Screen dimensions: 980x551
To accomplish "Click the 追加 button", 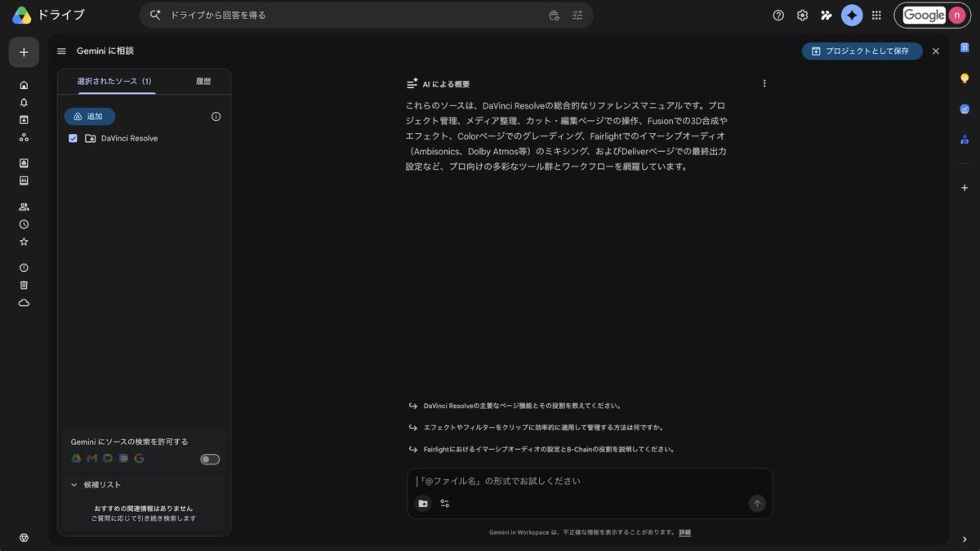I will [x=90, y=117].
